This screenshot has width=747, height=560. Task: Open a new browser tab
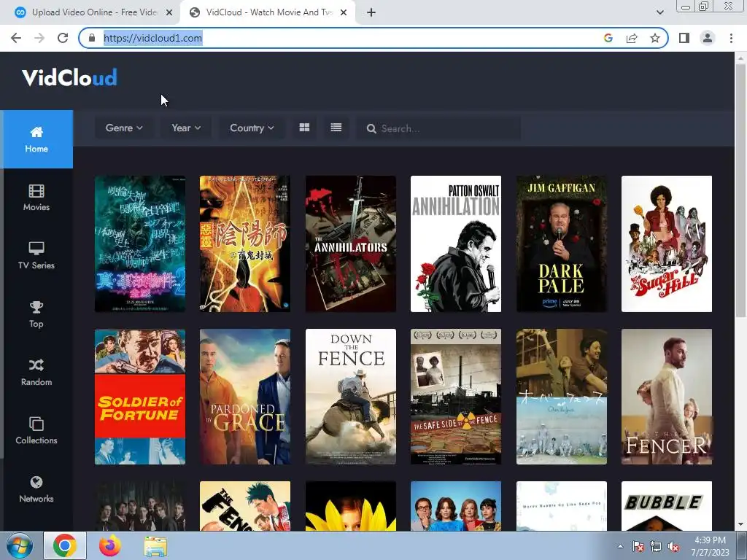point(371,12)
